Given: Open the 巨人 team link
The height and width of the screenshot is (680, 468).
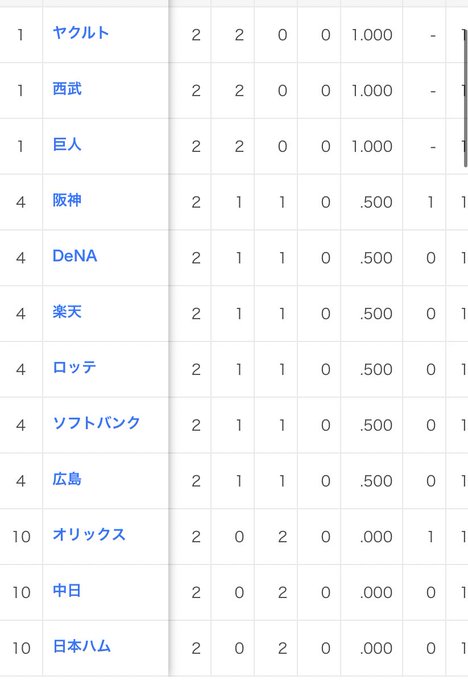Looking at the screenshot, I should click(x=67, y=144).
